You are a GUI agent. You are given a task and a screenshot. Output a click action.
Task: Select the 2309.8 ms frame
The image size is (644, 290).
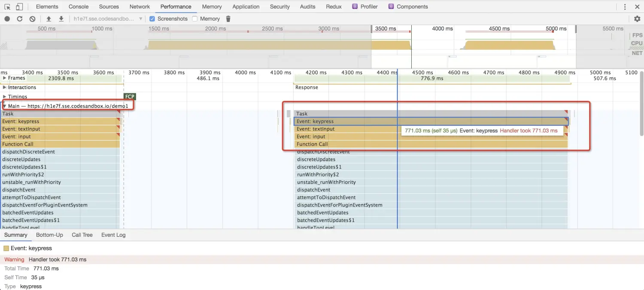tap(61, 79)
